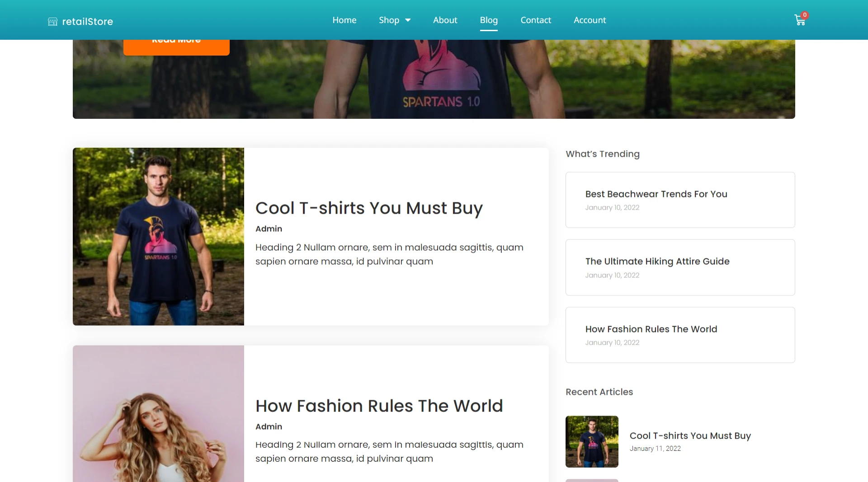
Task: Click the blonde woman fashion post image
Action: (158, 414)
